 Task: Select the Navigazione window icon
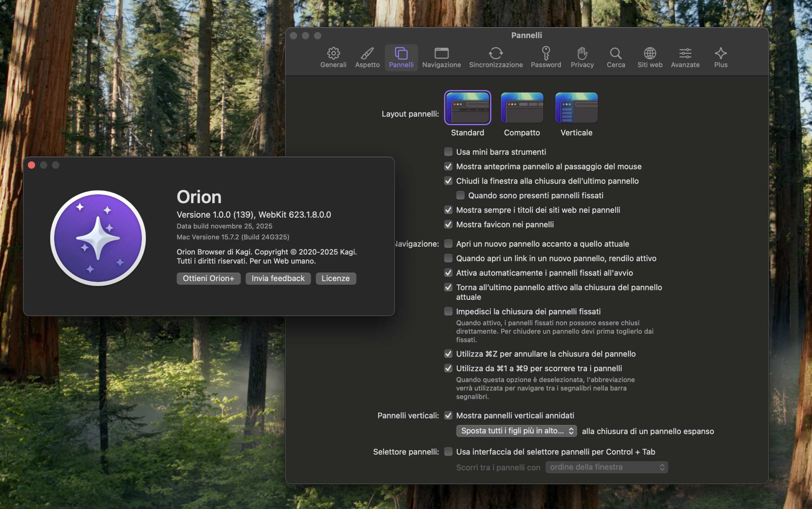point(442,54)
